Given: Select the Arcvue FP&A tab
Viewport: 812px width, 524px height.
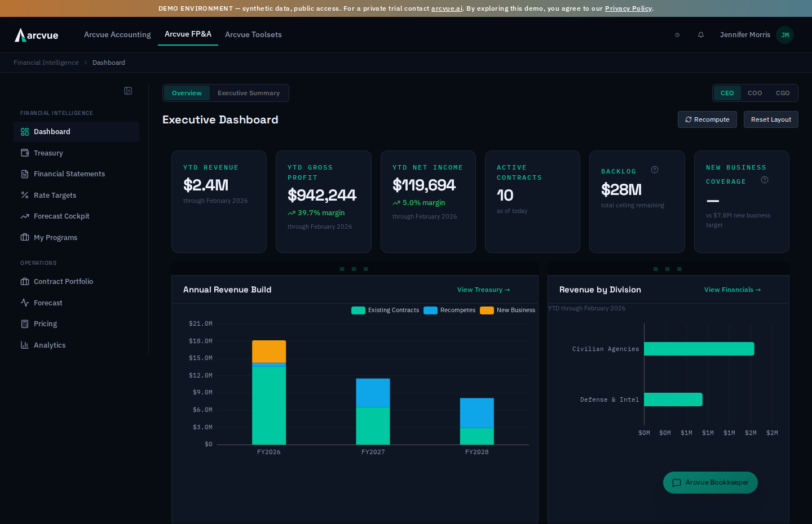Looking at the screenshot, I should pos(188,34).
